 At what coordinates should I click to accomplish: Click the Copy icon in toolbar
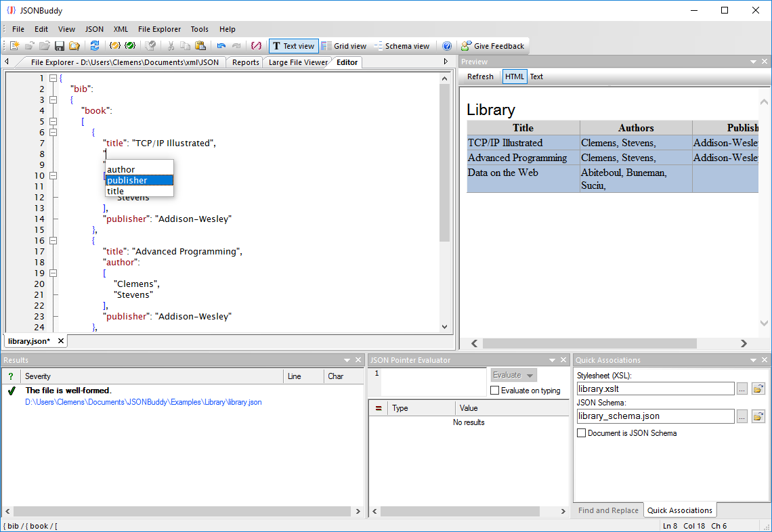tap(185, 46)
